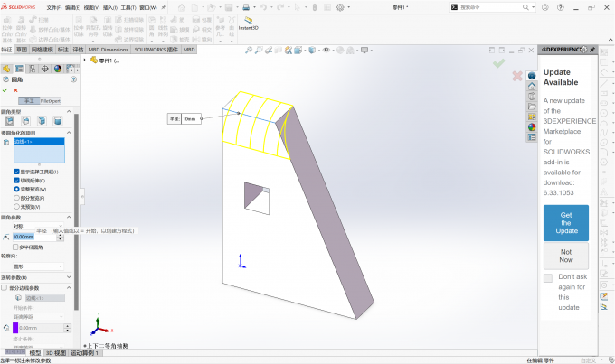Switch to 评估 ribbon tab
Image resolution: width=615 pixels, height=364 pixels.
pyautogui.click(x=78, y=50)
